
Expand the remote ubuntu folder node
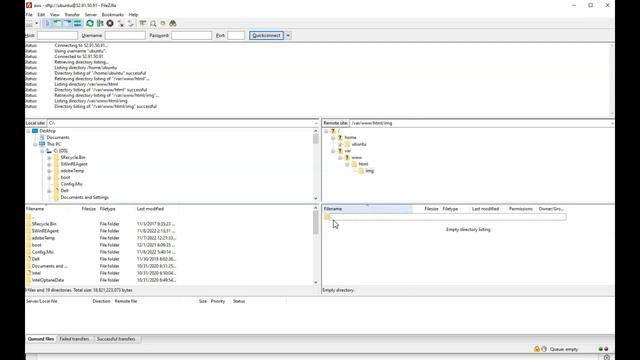point(340,144)
